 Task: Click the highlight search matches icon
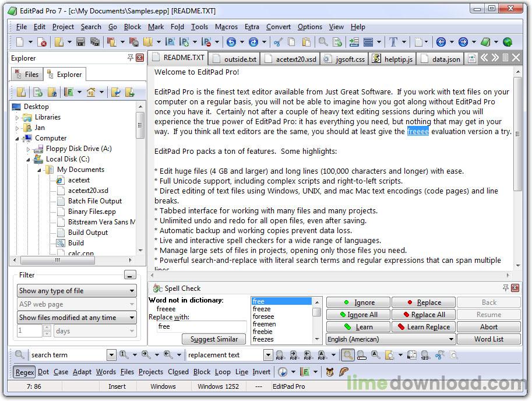(347, 355)
